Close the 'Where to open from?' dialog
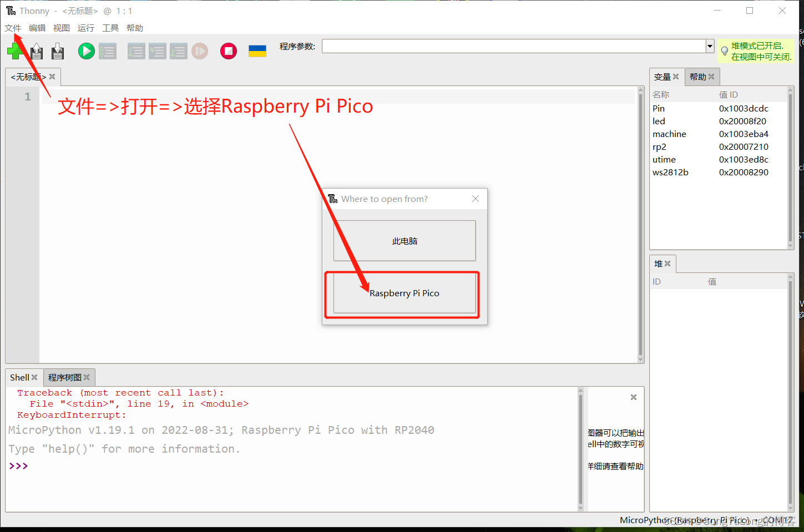 tap(476, 199)
